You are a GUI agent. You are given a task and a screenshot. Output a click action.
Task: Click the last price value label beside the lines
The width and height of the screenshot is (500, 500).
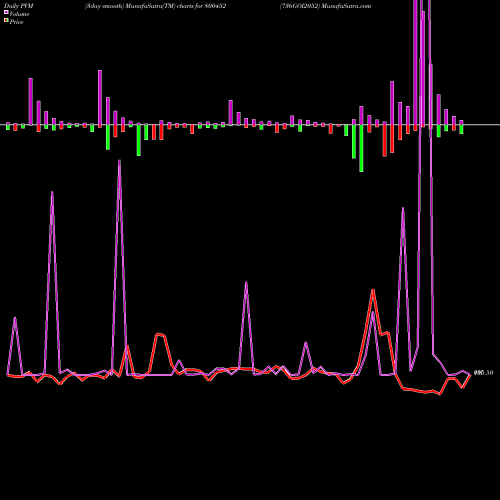click(x=483, y=373)
